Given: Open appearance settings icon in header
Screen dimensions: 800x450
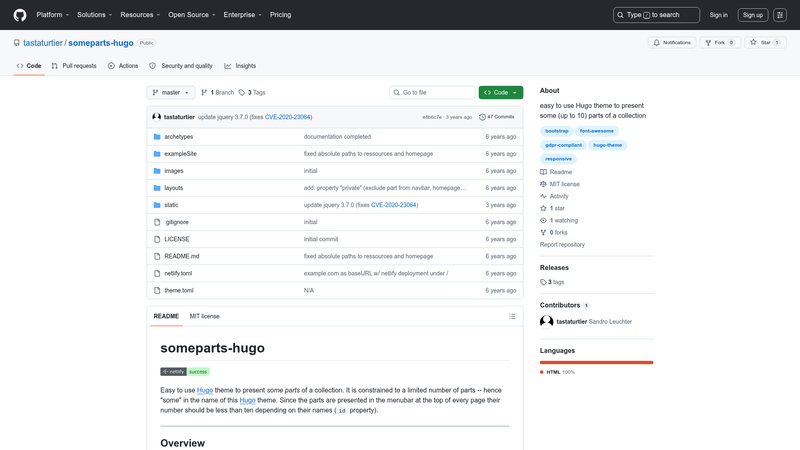Looking at the screenshot, I should pos(780,15).
